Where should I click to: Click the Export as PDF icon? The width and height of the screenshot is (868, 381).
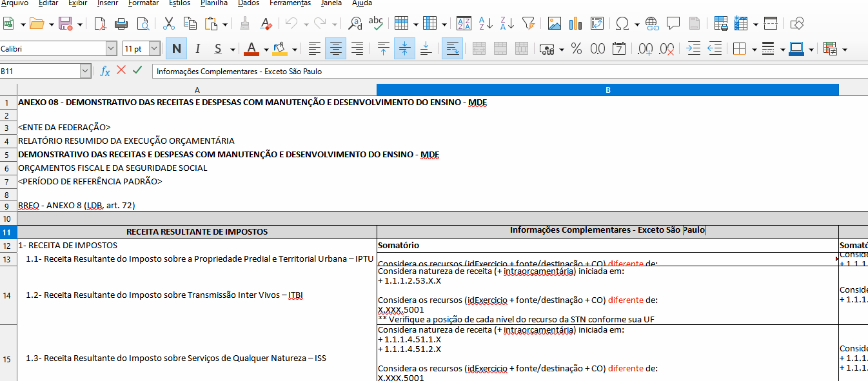[100, 24]
